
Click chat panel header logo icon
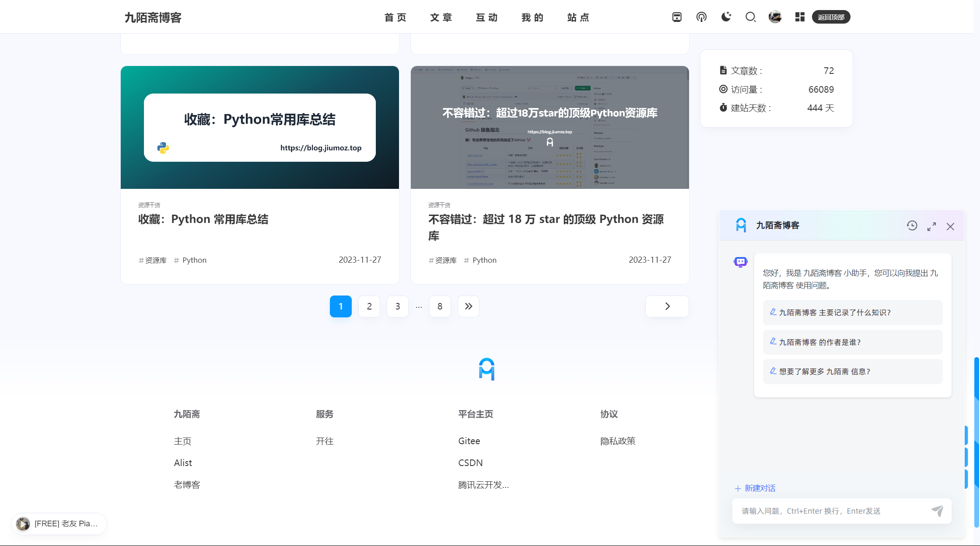pos(741,225)
